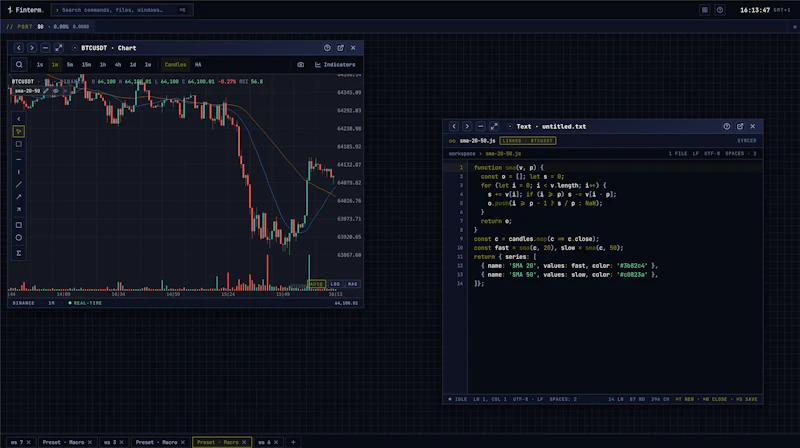Enable the LOG price scale
Screen dimensions: 800x448
[x=335, y=284]
